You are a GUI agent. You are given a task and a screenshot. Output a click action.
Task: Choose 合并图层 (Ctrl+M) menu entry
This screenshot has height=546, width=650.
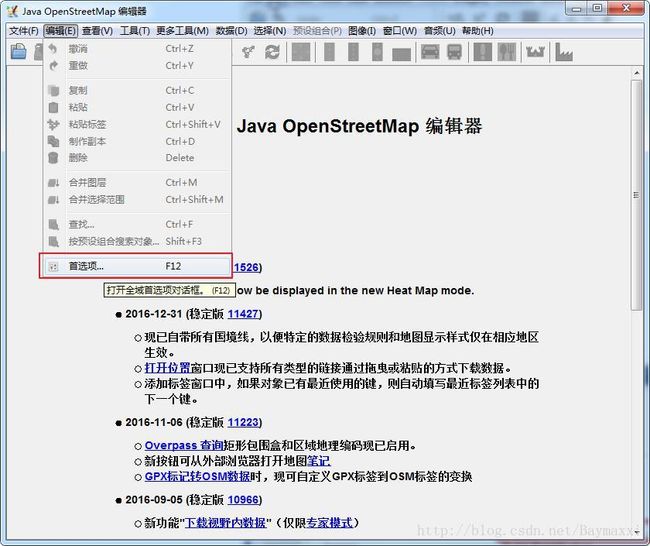pos(137,182)
